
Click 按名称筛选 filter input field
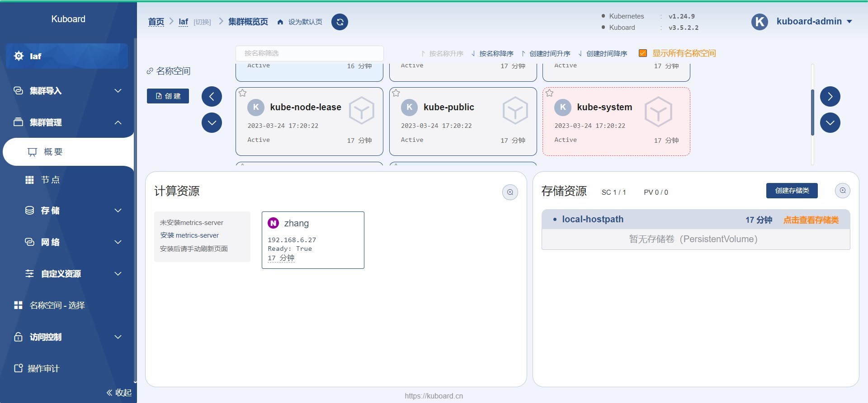309,53
